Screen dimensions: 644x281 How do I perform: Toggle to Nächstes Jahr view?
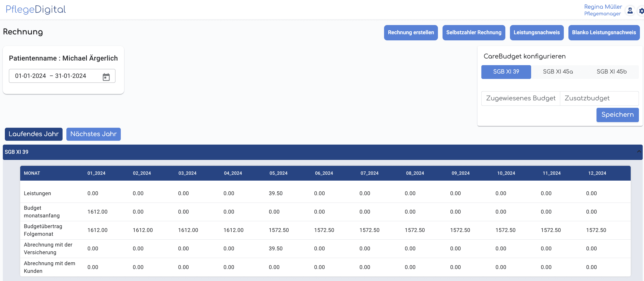(93, 134)
